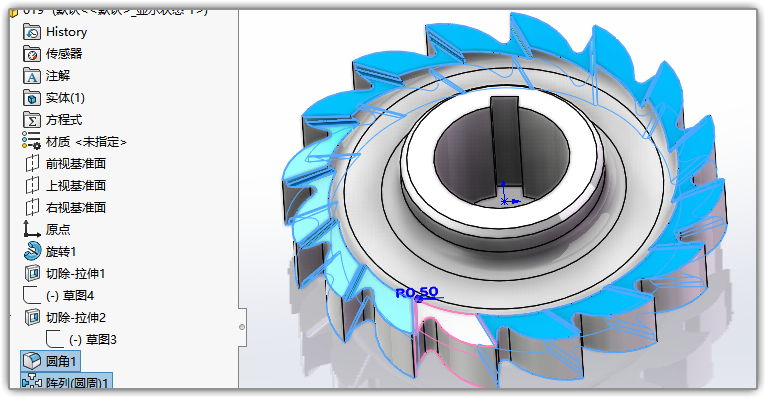Click the 切除-拉伸1 cut-extrude icon
The height and width of the screenshot is (398, 766).
[32, 273]
